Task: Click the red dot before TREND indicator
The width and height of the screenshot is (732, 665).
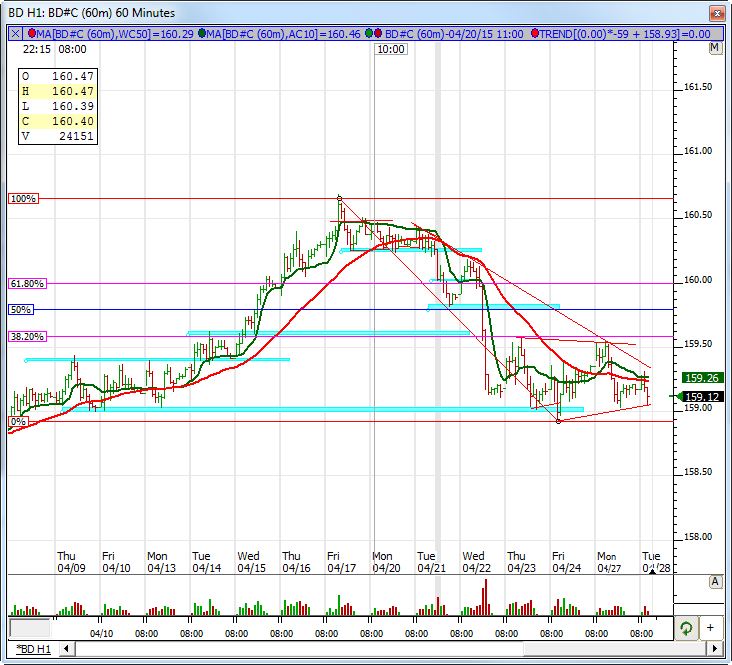Action: (x=535, y=34)
